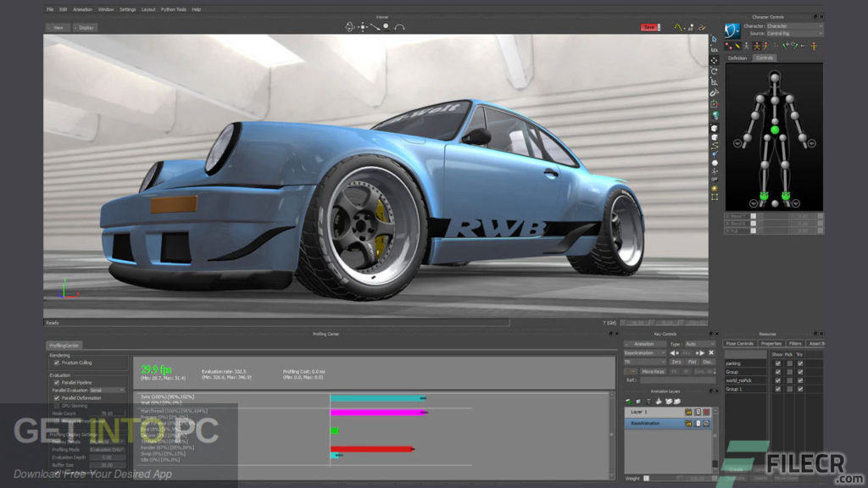Open the Layout menu
This screenshot has width=868, height=488.
point(147,9)
